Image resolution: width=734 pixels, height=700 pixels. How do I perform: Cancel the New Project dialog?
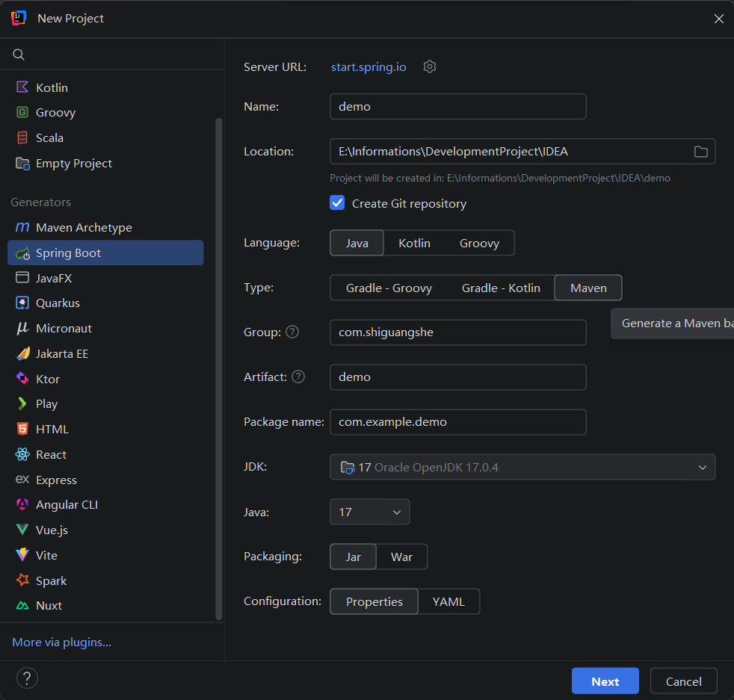click(683, 681)
